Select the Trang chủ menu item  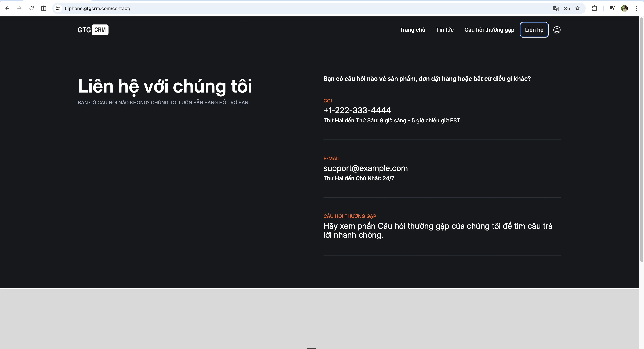pos(413,30)
